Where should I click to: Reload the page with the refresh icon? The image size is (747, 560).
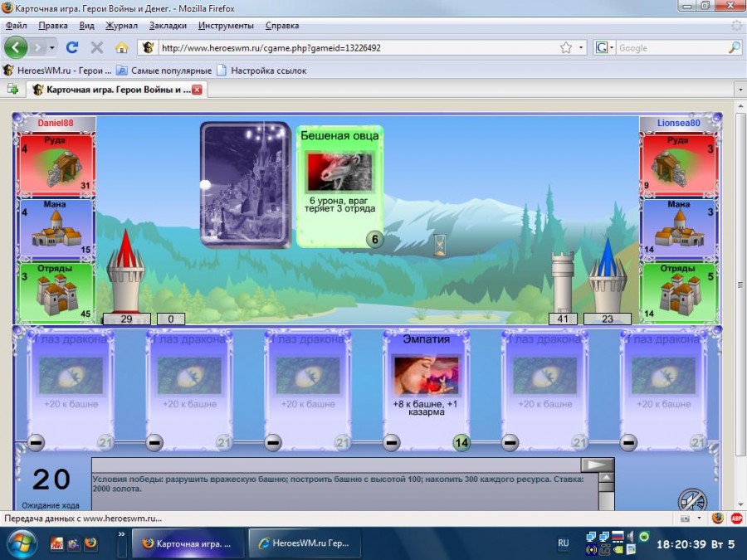[72, 47]
